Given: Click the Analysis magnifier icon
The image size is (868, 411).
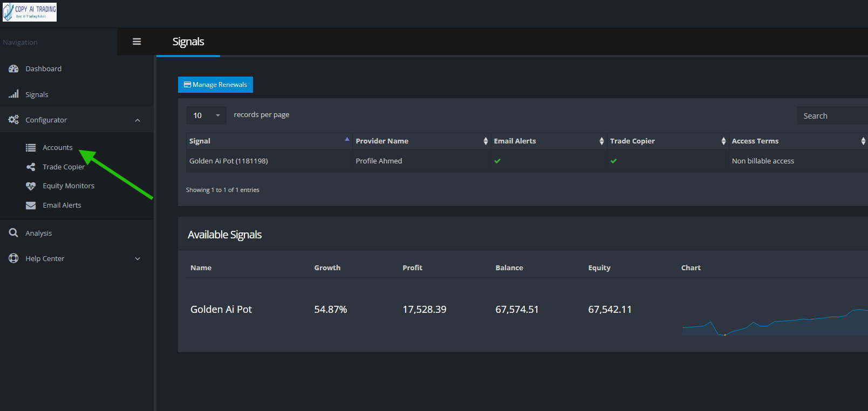Looking at the screenshot, I should [x=13, y=233].
